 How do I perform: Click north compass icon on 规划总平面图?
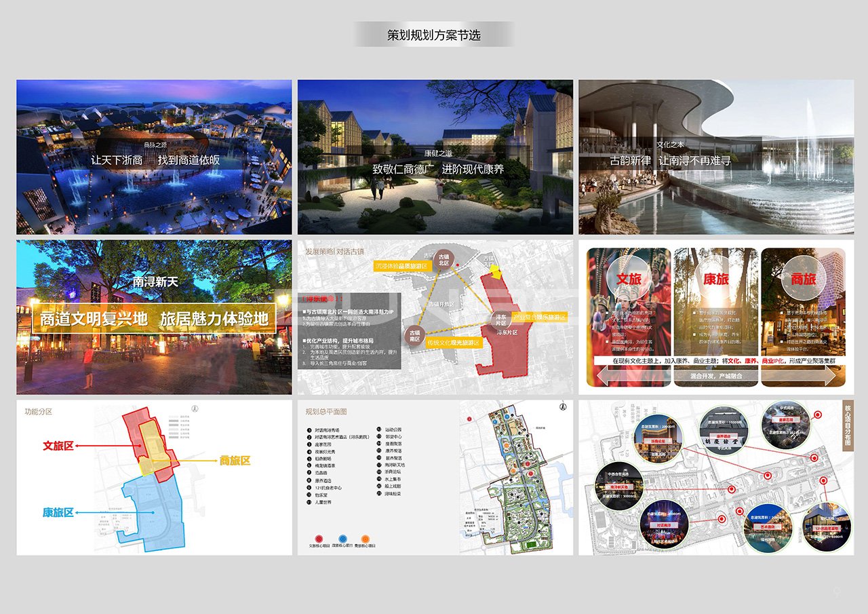(x=562, y=406)
